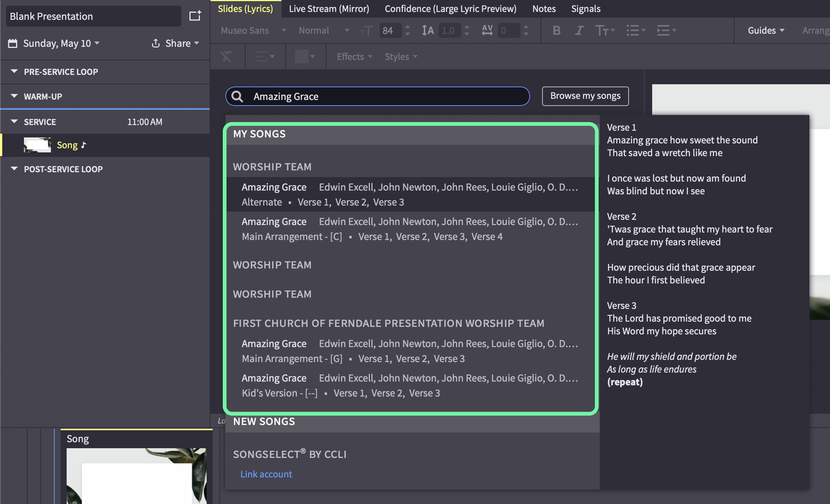Toggle bold text formatting
Screen dimensions: 830x504
(x=556, y=30)
